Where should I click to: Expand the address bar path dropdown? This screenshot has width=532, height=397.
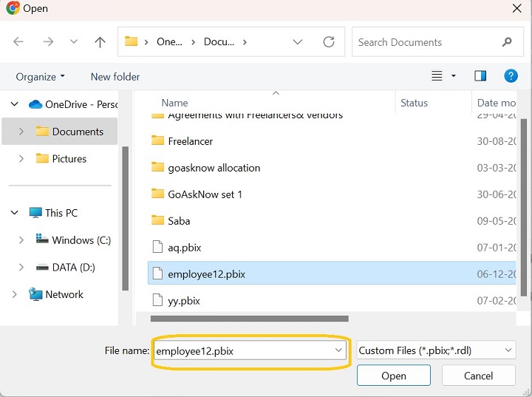[x=297, y=42]
